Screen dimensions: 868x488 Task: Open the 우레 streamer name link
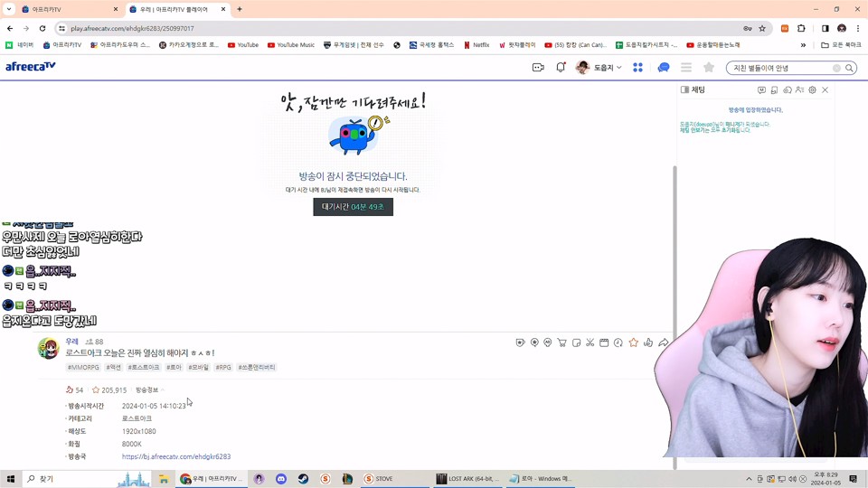72,342
